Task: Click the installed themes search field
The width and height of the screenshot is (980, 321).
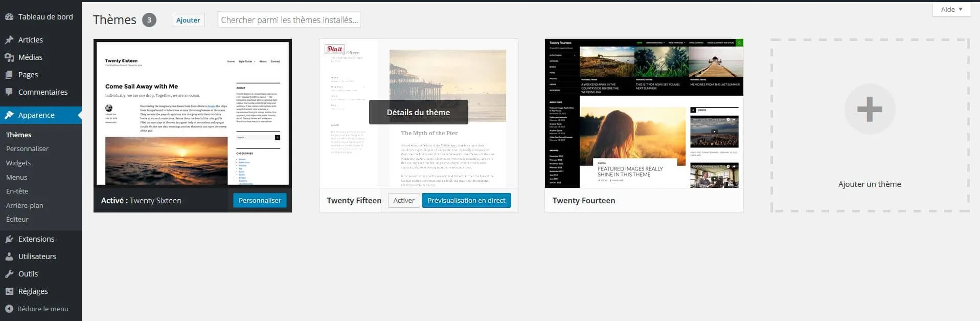Action: click(289, 20)
